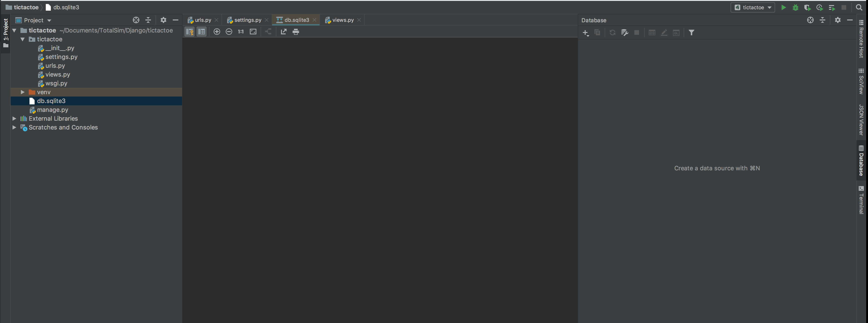
Task: Open manage.py in project tree
Action: (52, 110)
